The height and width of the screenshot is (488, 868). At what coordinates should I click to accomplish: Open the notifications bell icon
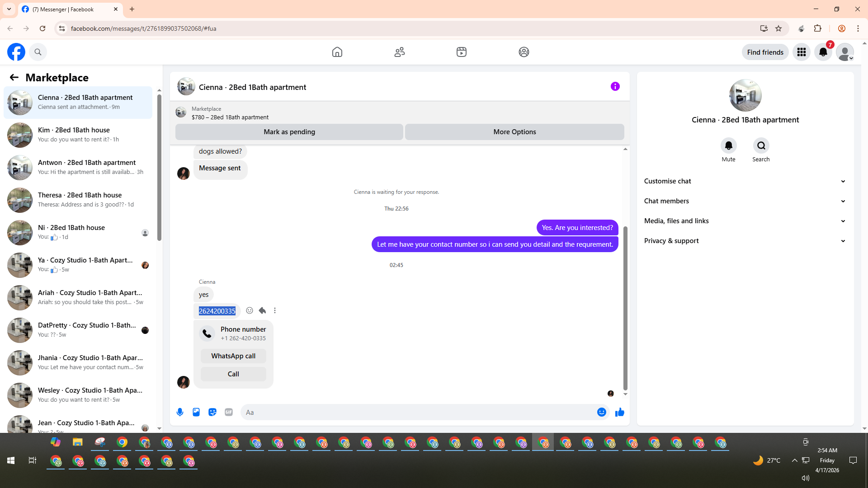(823, 52)
